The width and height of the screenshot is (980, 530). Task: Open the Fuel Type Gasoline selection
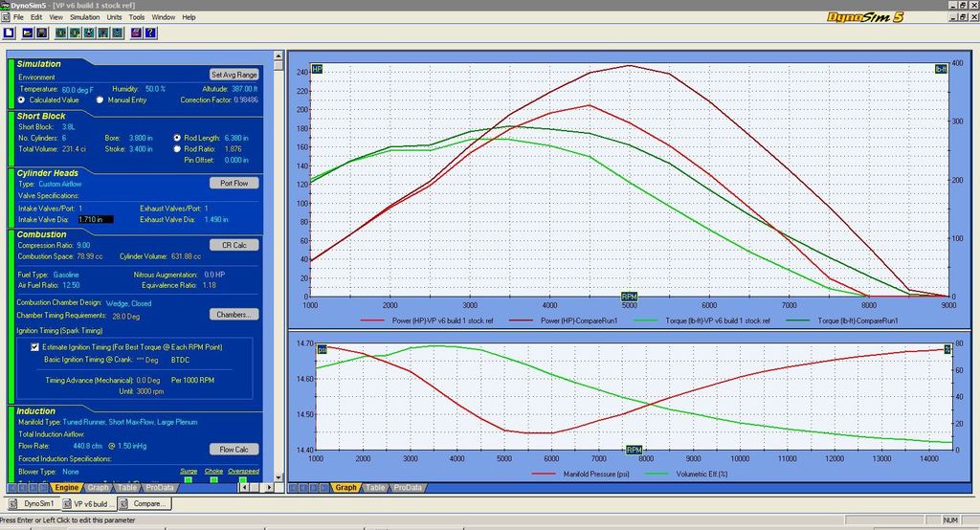[66, 275]
